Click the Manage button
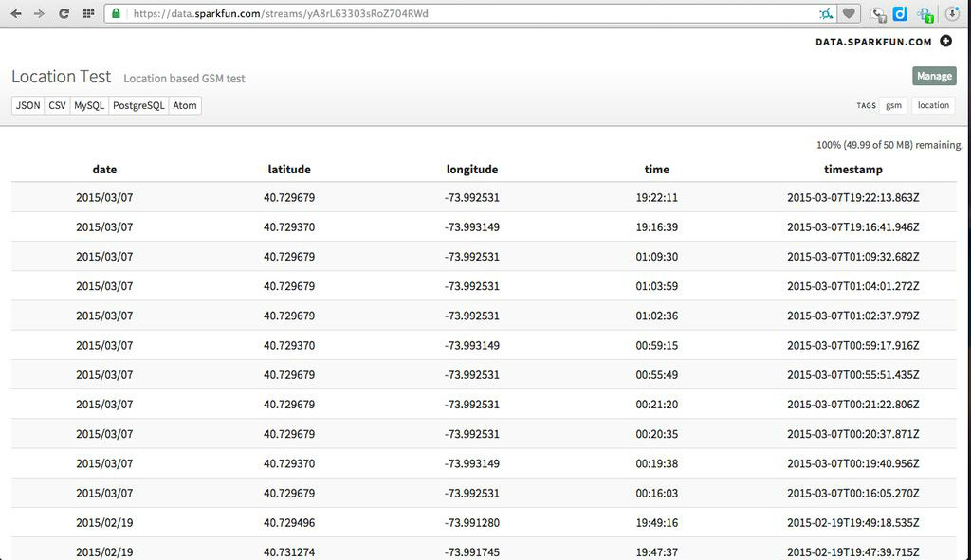 coord(934,76)
